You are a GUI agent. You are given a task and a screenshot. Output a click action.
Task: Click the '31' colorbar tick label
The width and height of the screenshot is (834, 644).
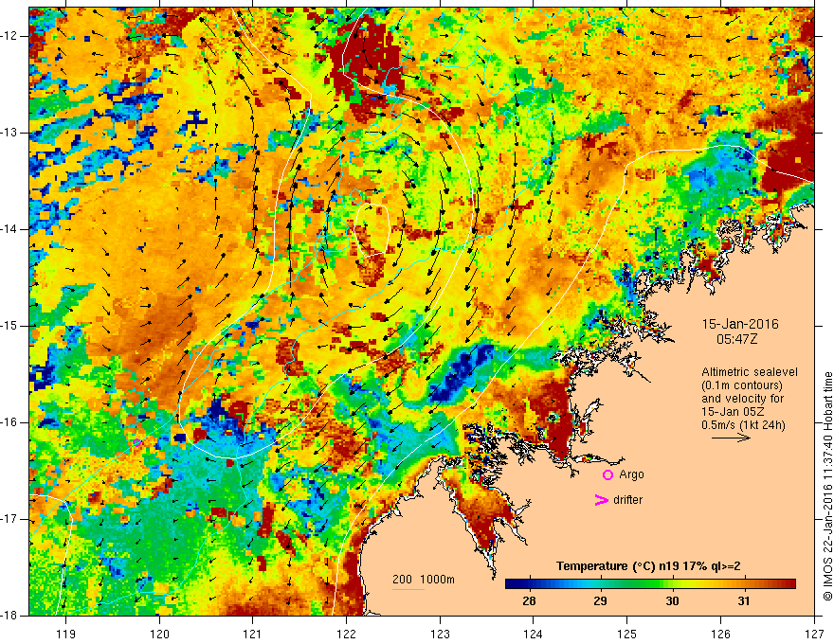(x=744, y=601)
